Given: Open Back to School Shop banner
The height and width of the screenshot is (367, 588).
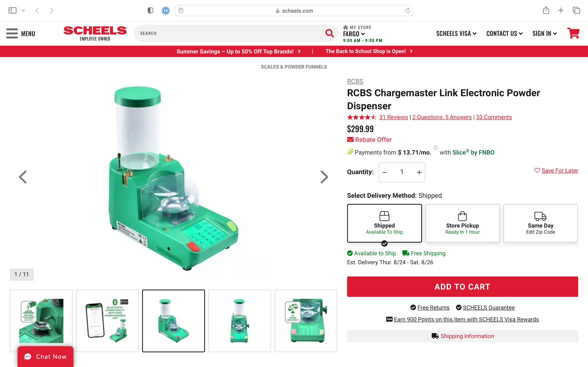Looking at the screenshot, I should click(369, 51).
